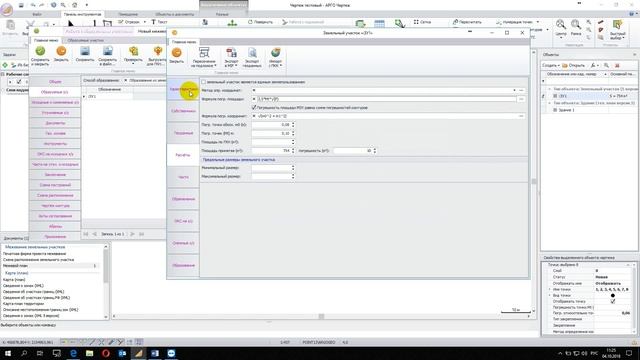Viewport: 640px width, 360px height.
Task: Select Главное меню tab in land plot window
Action: 184,42
